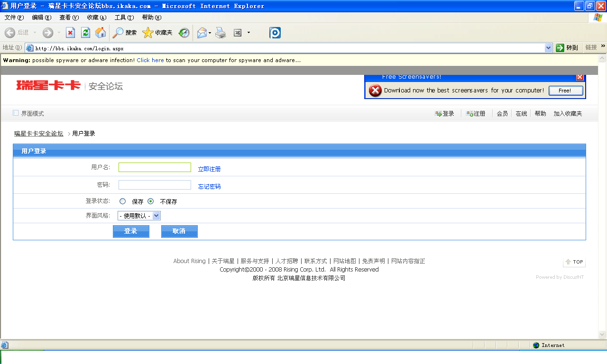Open the 在线 navigation link
The height and width of the screenshot is (364, 607).
(x=521, y=114)
